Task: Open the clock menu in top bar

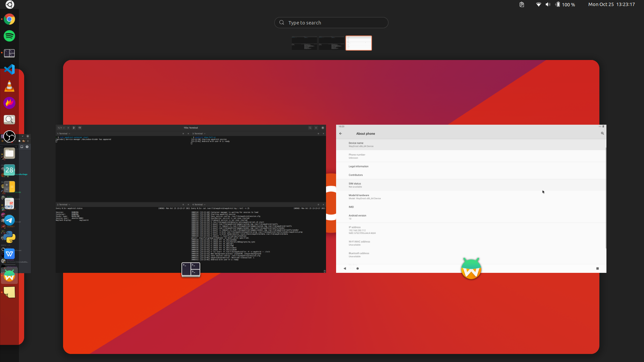Action: [x=611, y=4]
